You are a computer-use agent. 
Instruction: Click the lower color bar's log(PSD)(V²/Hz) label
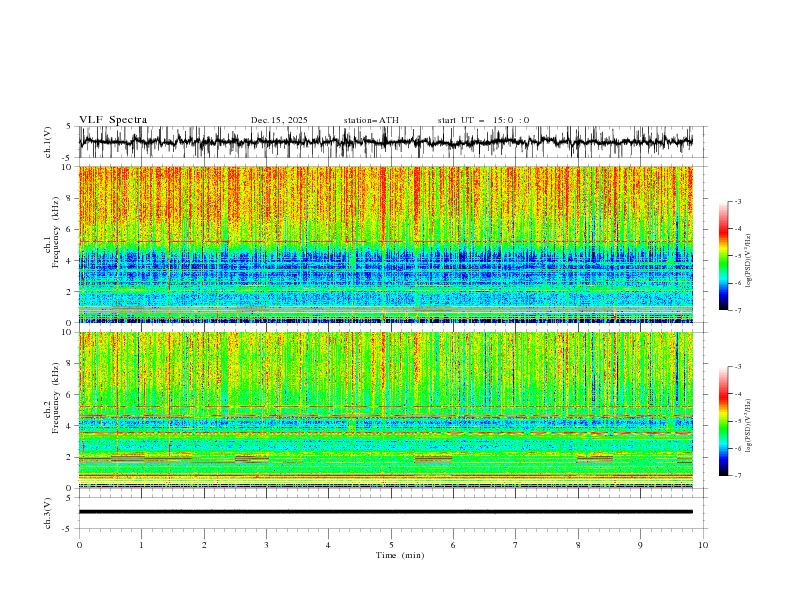point(748,426)
